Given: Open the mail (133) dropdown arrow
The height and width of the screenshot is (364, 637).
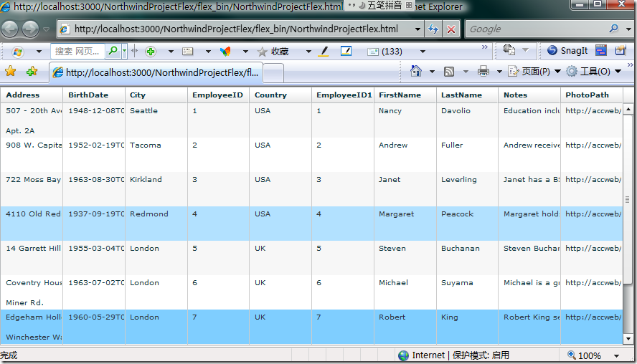Looking at the screenshot, I should (x=423, y=52).
